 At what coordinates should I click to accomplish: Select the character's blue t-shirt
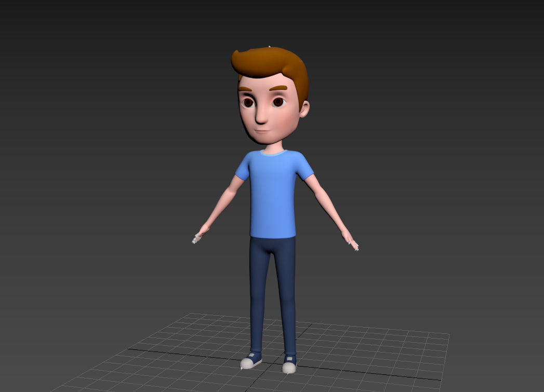click(273, 194)
